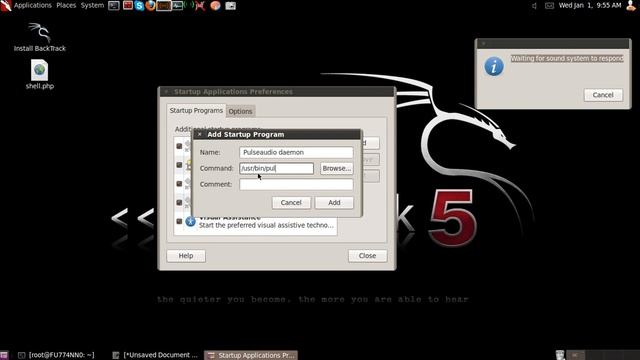The height and width of the screenshot is (360, 640).
Task: Click the BackTrack dragon menu icon
Action: 6,6
